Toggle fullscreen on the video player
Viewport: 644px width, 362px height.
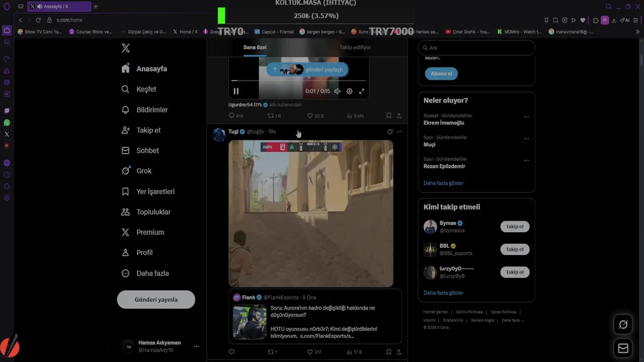point(361,91)
